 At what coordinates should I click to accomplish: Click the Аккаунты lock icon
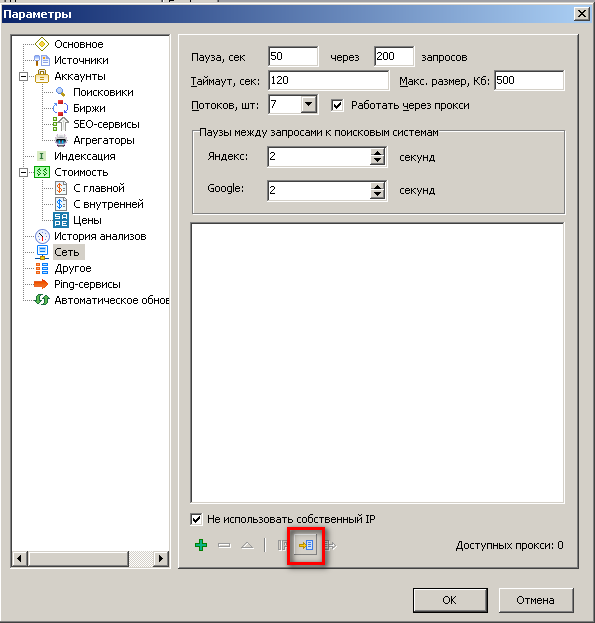pyautogui.click(x=42, y=76)
